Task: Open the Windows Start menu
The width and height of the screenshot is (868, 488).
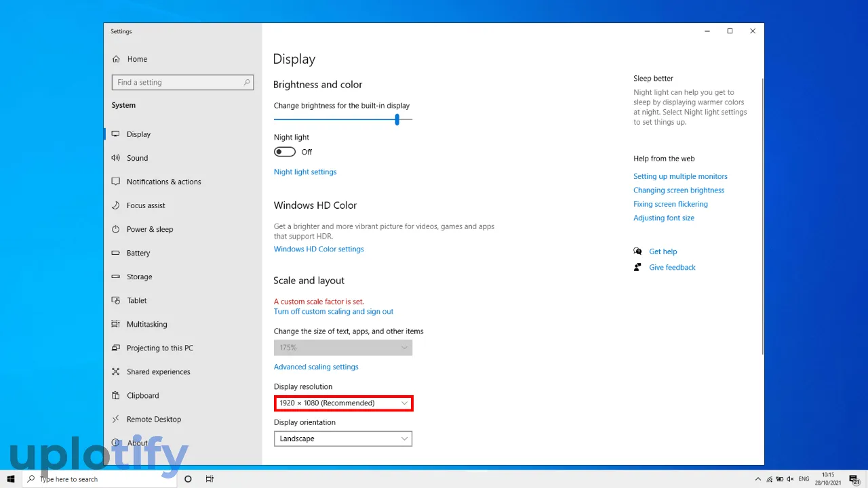Action: coord(11,479)
